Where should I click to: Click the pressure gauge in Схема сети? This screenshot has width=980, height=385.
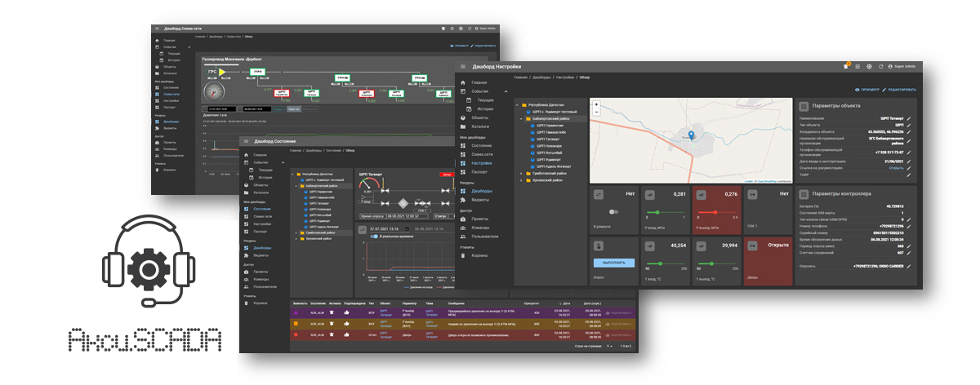pyautogui.click(x=215, y=90)
